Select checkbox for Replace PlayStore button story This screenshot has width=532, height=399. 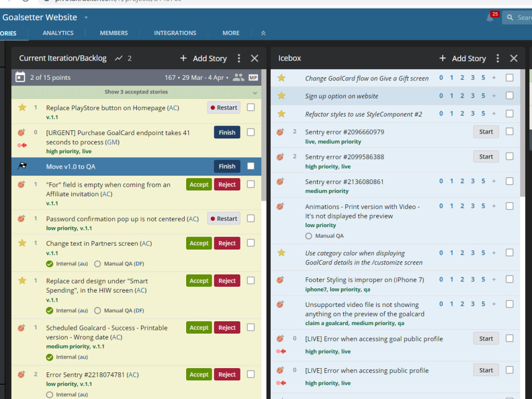(251, 107)
